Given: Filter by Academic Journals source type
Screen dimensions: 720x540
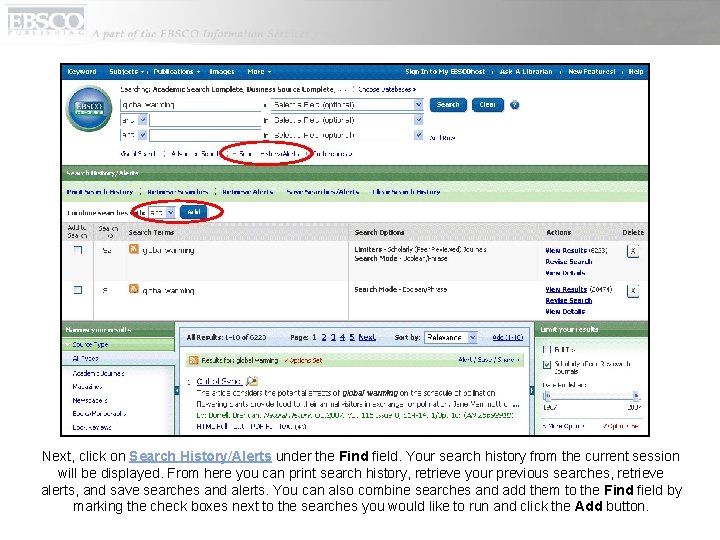Looking at the screenshot, I should (98, 373).
